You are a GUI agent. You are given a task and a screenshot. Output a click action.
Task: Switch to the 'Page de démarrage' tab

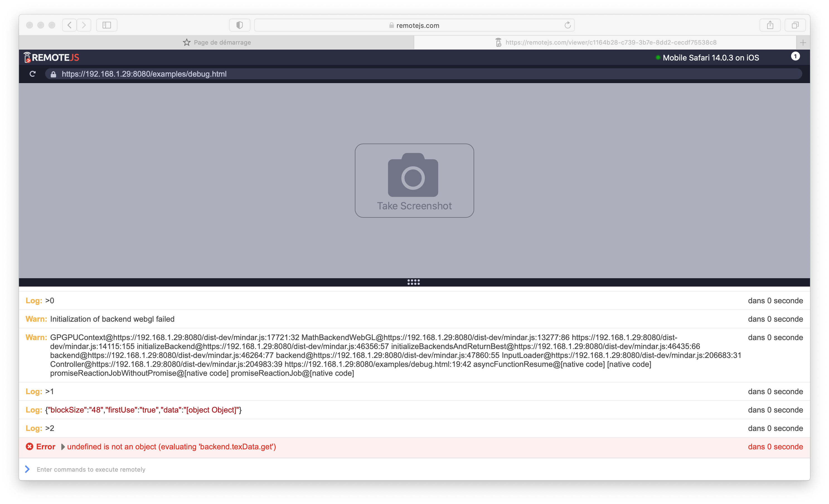click(x=222, y=42)
